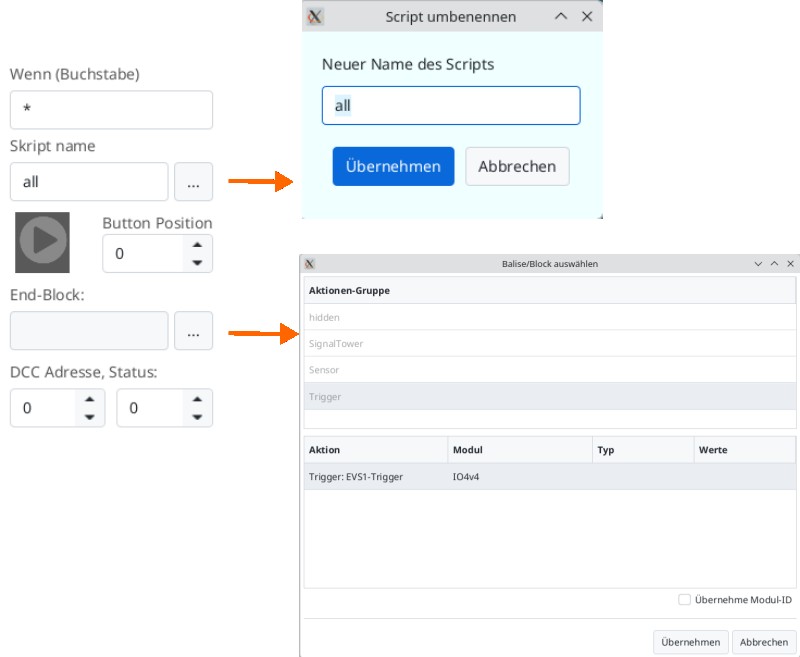
Task: Increase Button Position value with up arrow
Action: coord(197,245)
